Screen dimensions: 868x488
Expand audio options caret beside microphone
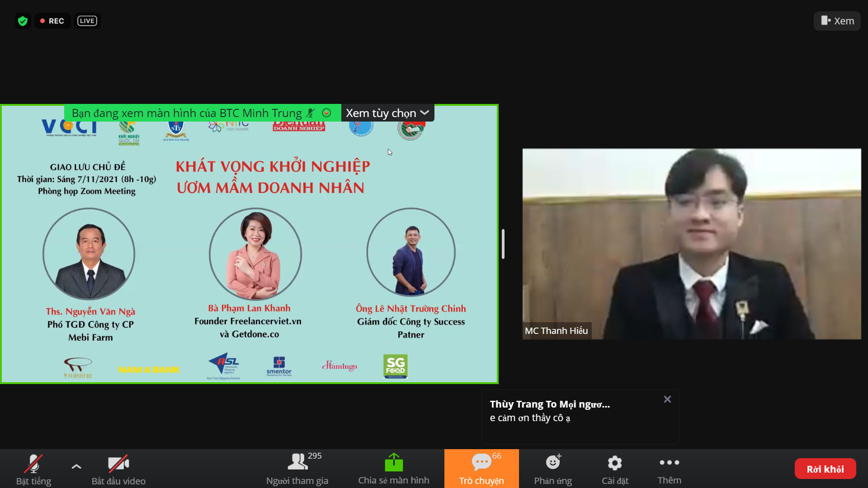click(x=76, y=466)
